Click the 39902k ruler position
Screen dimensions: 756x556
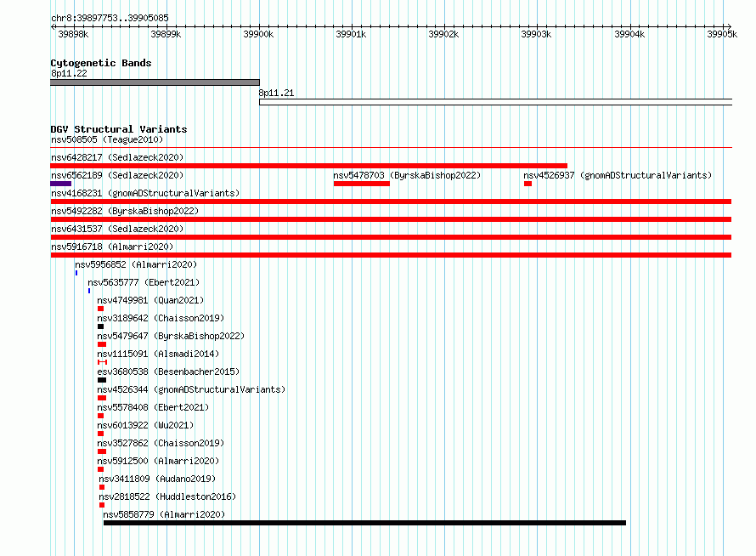[x=443, y=34]
